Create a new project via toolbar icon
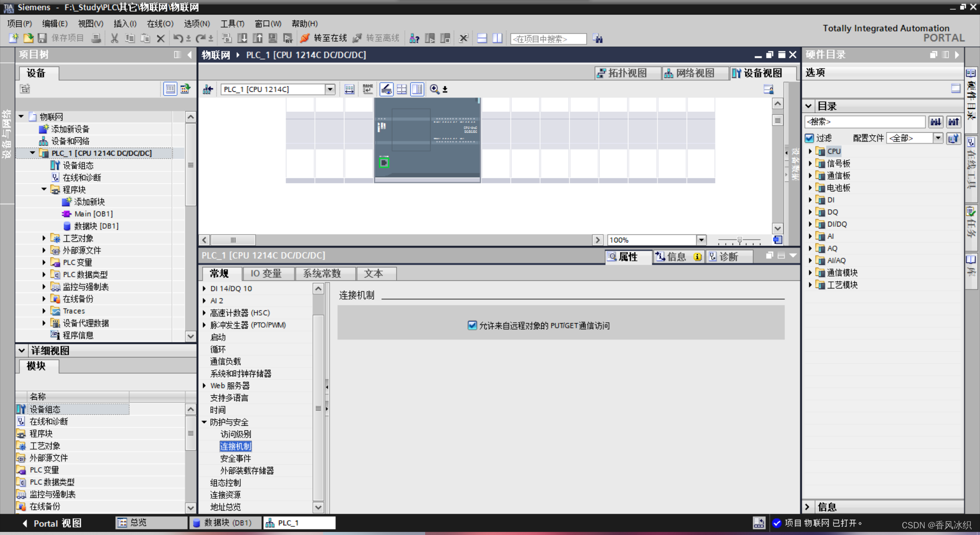This screenshot has width=980, height=535. [14, 38]
